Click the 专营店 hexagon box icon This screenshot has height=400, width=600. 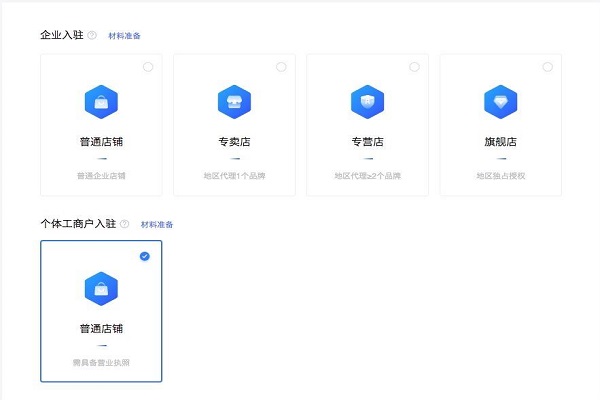coord(367,102)
